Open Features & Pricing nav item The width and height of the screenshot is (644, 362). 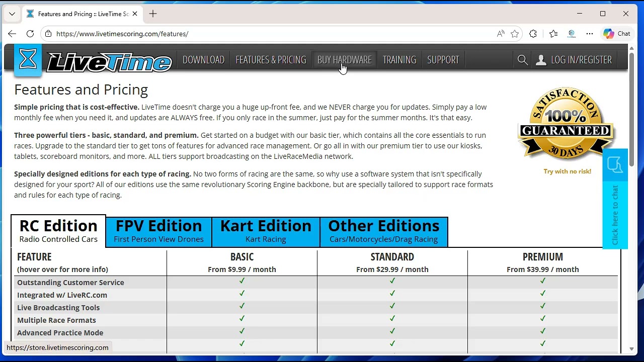tap(271, 60)
